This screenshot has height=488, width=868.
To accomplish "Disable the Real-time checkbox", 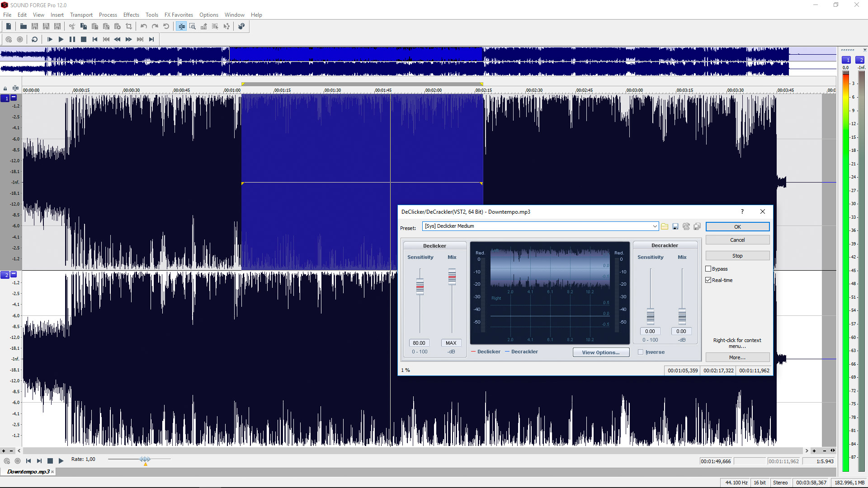I will 708,280.
